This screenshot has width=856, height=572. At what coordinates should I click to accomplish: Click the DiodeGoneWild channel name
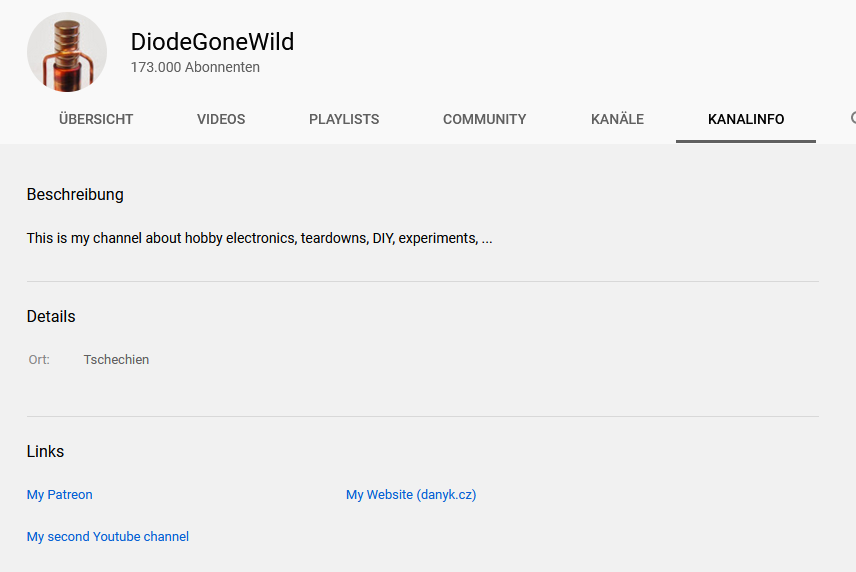pyautogui.click(x=212, y=42)
